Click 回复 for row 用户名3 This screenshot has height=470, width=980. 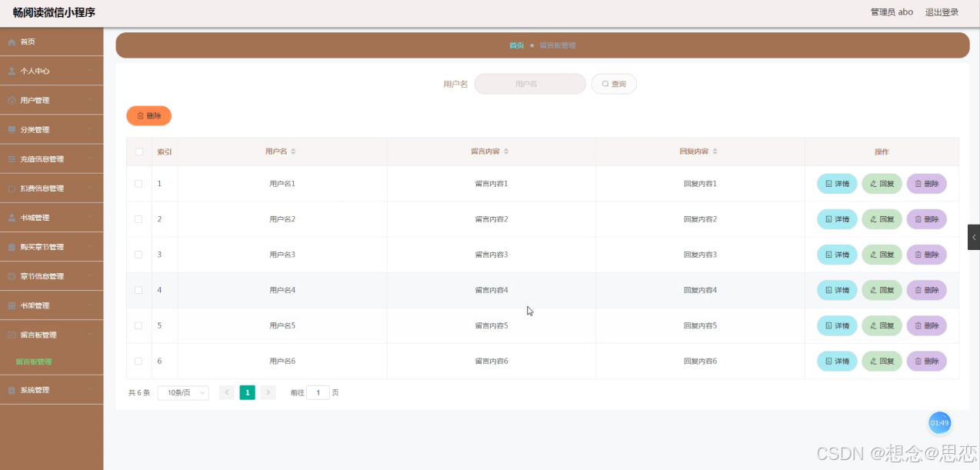click(x=882, y=255)
